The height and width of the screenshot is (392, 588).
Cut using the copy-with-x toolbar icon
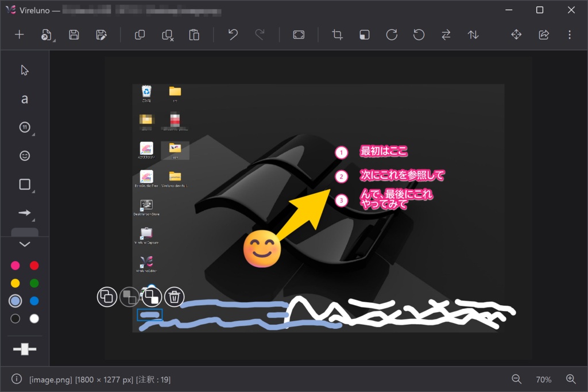(167, 35)
